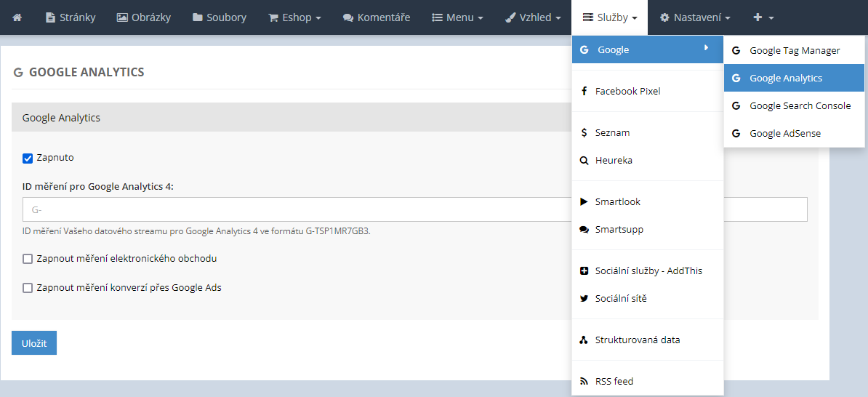Click the Smartlook play icon

[584, 202]
